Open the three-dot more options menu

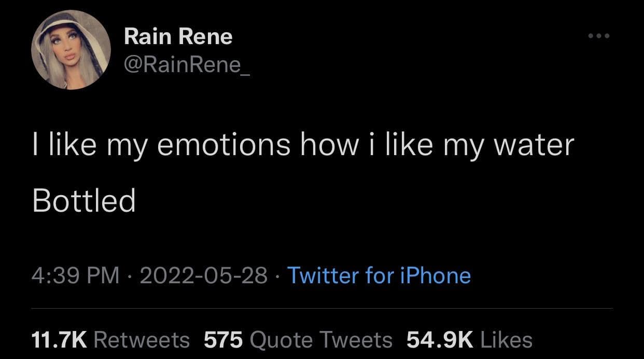coord(599,36)
